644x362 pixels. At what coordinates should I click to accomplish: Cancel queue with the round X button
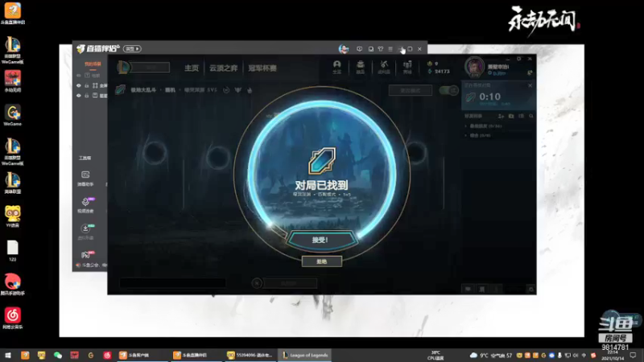coord(257,283)
